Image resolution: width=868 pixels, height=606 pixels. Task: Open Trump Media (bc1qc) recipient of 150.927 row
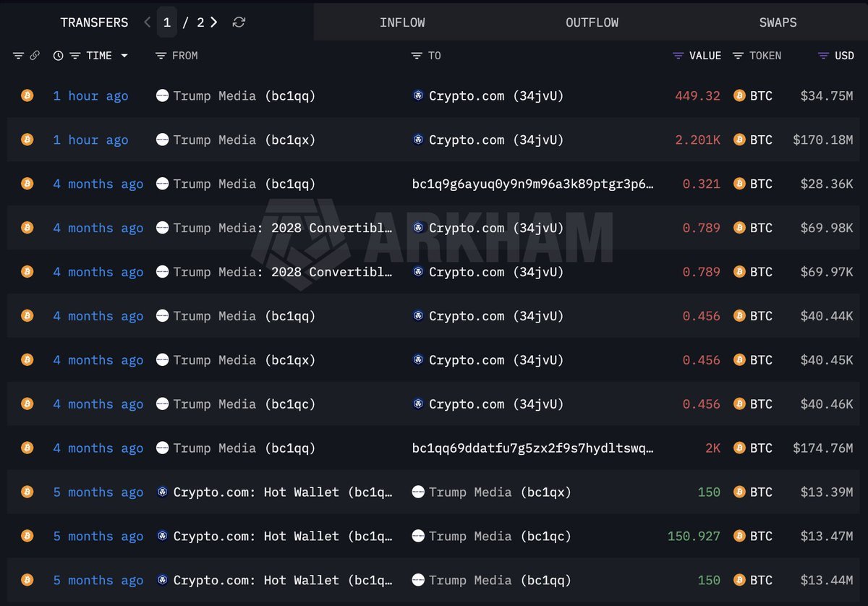pyautogui.click(x=492, y=536)
